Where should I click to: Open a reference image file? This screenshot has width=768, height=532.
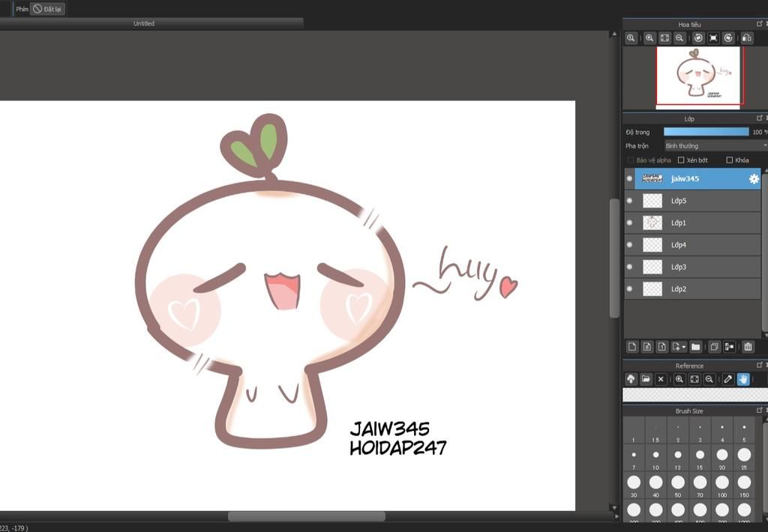coord(646,379)
